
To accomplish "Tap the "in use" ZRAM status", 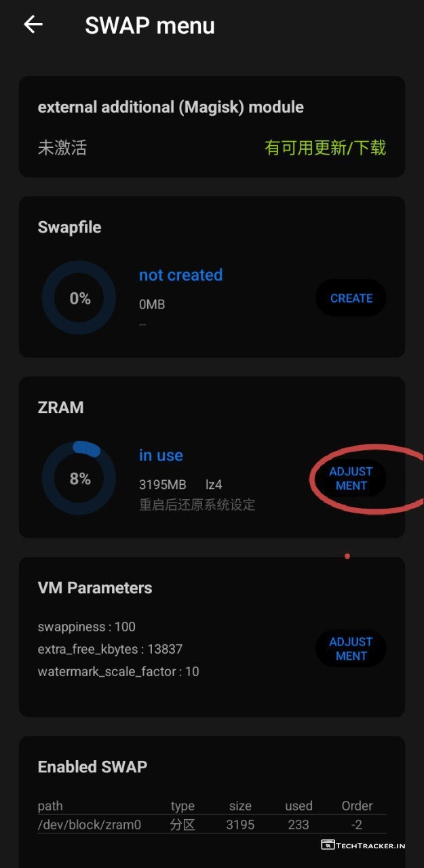I will point(161,456).
